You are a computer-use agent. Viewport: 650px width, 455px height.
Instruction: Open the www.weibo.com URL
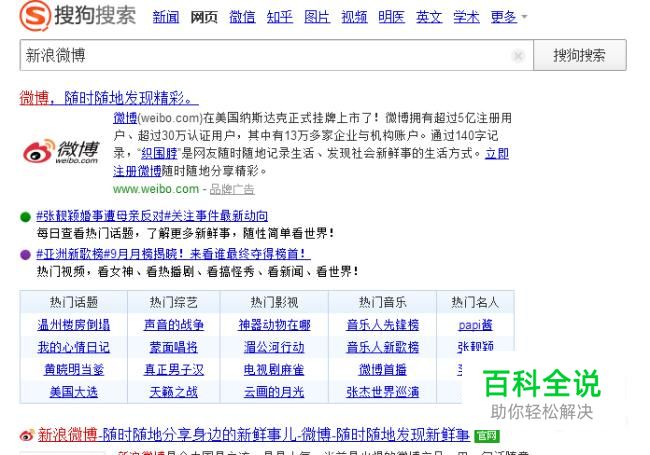[156, 189]
